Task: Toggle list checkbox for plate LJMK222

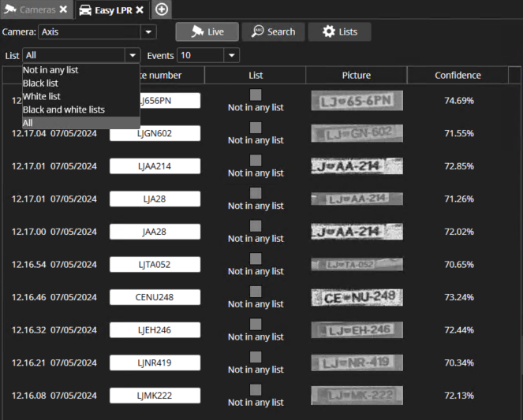Action: tap(256, 389)
